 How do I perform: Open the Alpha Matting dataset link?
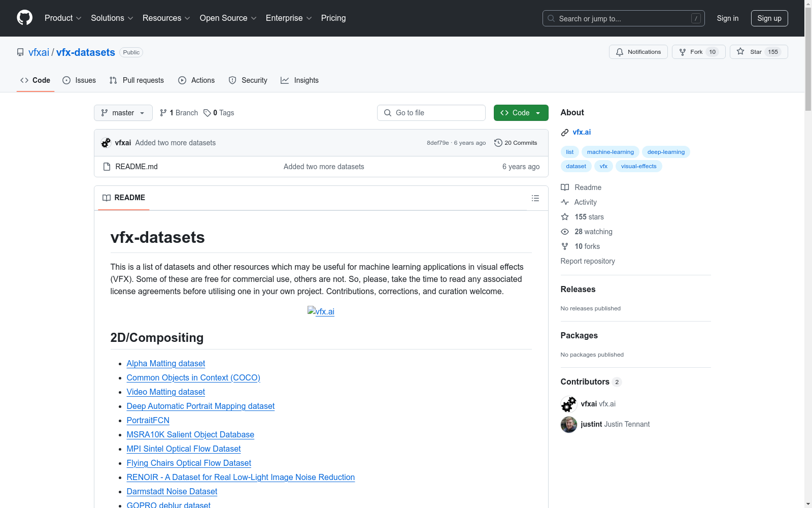pyautogui.click(x=166, y=364)
